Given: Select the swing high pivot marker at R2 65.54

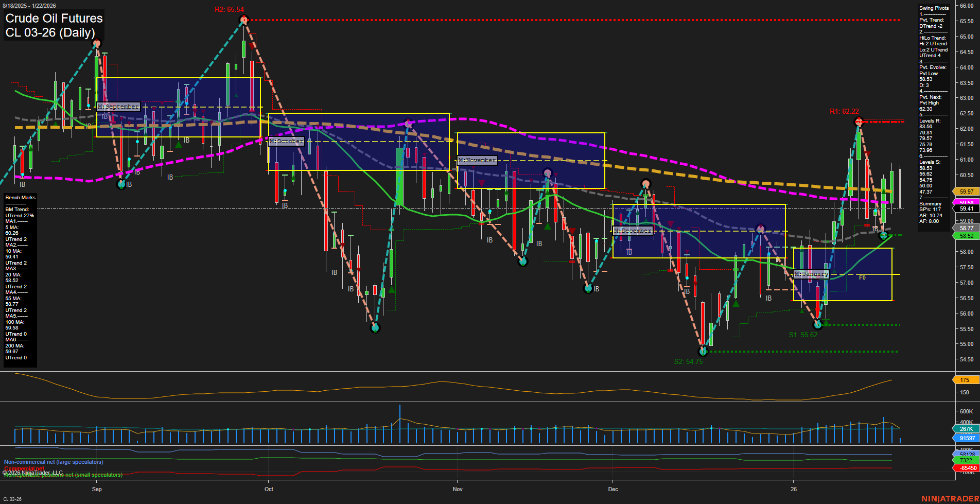Looking at the screenshot, I should [x=243, y=20].
